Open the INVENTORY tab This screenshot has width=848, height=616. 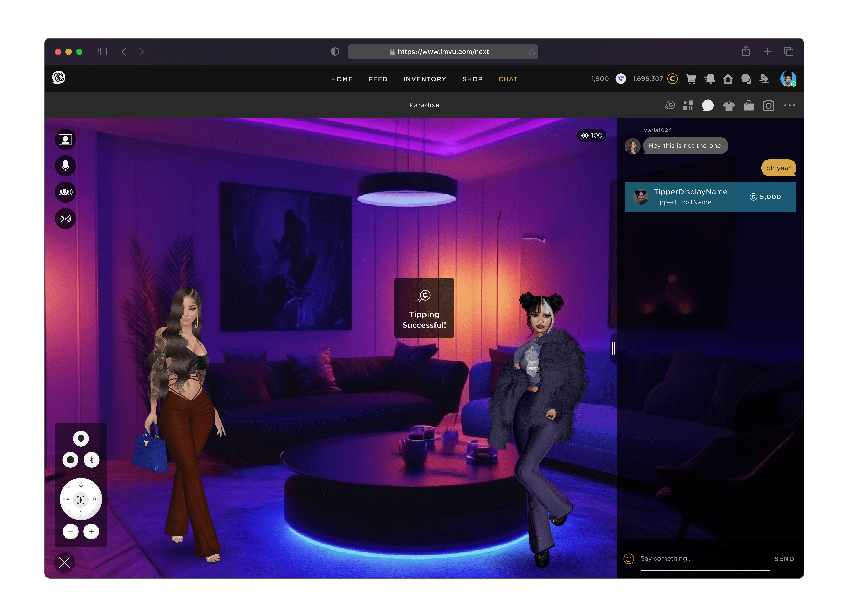(424, 79)
